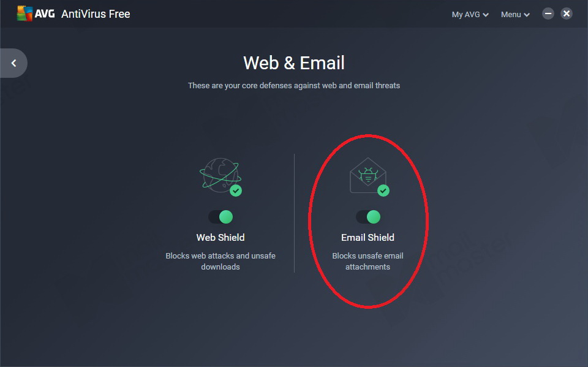Close the AVG AntiVirus window
The width and height of the screenshot is (588, 367).
click(566, 14)
